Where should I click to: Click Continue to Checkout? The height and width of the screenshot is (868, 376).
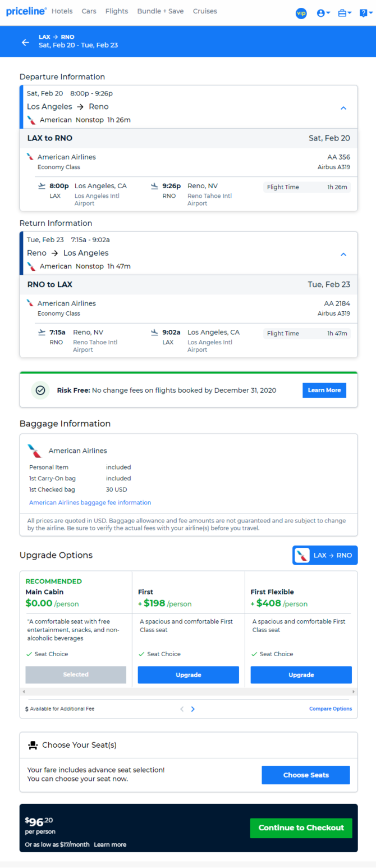(301, 828)
